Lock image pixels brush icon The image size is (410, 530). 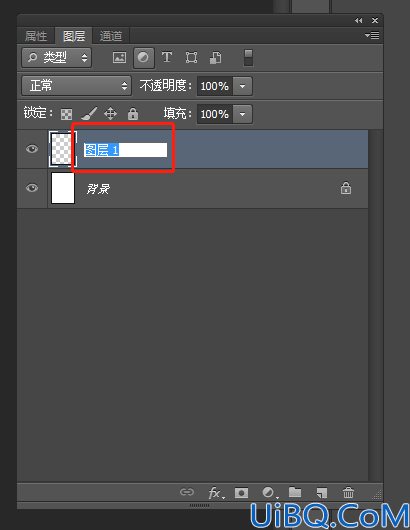89,114
